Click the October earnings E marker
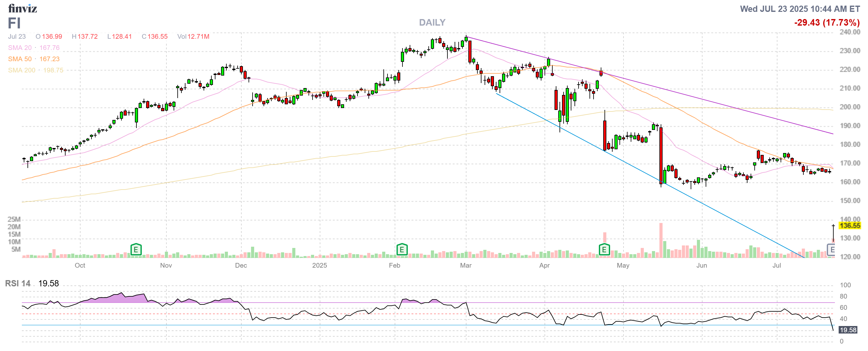The height and width of the screenshot is (351, 868). pos(136,250)
